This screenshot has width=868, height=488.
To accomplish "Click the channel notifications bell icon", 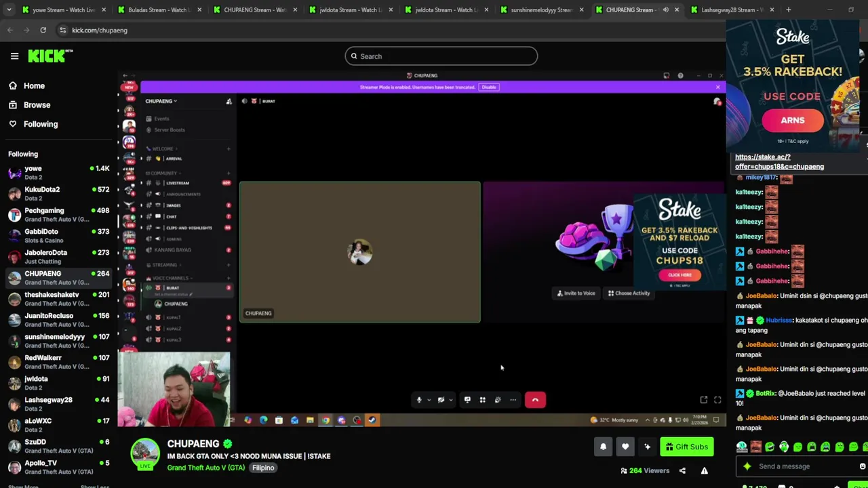I will tap(603, 447).
